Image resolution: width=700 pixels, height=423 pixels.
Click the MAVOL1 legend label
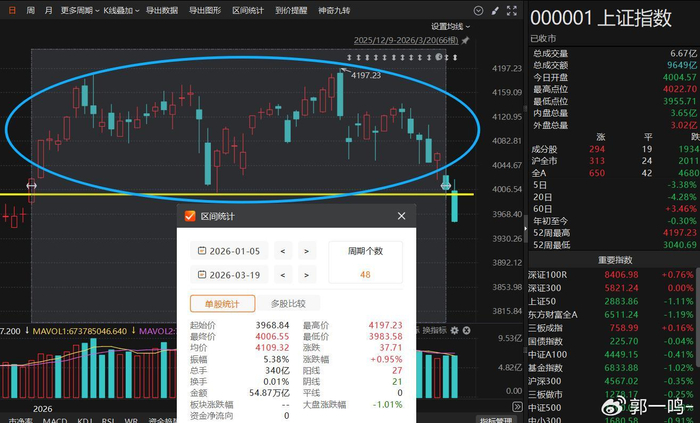79,331
